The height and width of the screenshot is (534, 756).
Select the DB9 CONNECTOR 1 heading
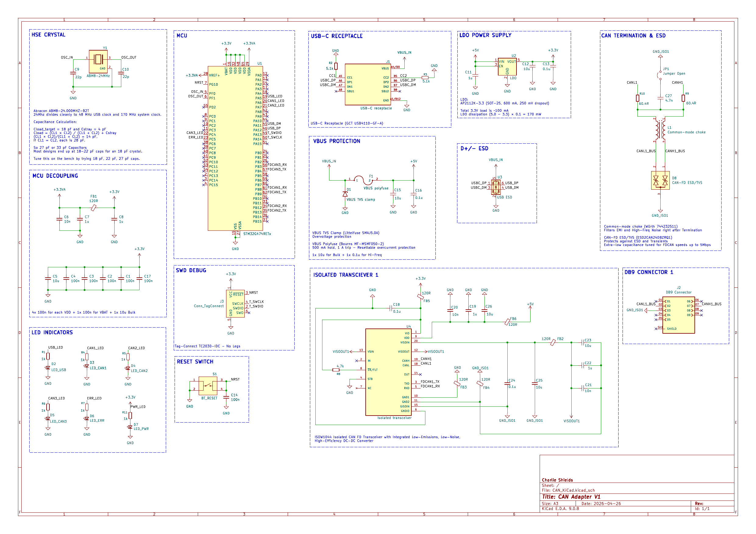tap(649, 272)
